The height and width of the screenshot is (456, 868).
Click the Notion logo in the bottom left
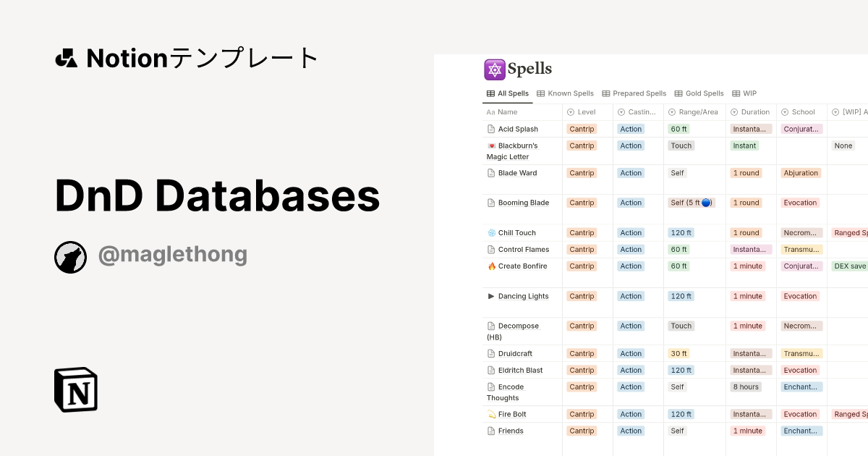(x=75, y=389)
